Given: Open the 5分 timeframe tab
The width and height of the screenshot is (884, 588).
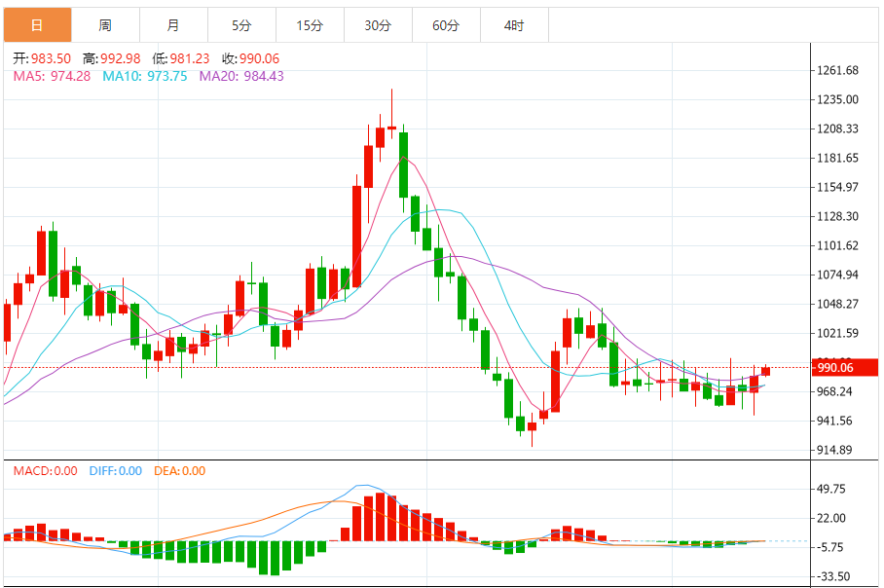Looking at the screenshot, I should pos(241,25).
